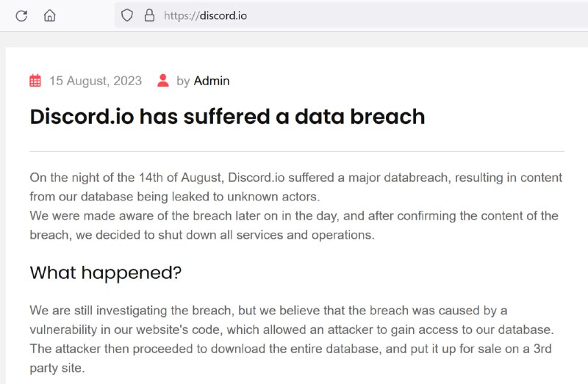Click the paragraph starting 'We are still investigating'
Image resolution: width=588 pixels, height=384 pixels.
(x=268, y=311)
